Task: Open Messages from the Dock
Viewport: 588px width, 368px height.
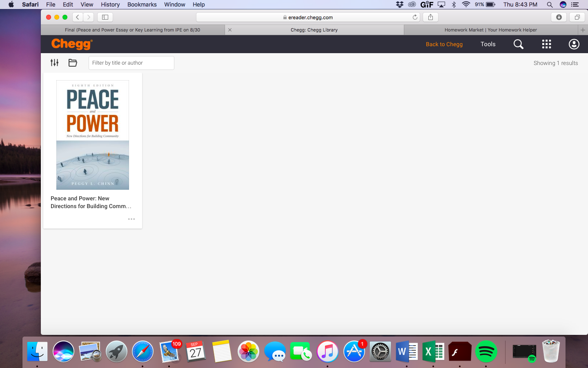Action: pyautogui.click(x=275, y=351)
